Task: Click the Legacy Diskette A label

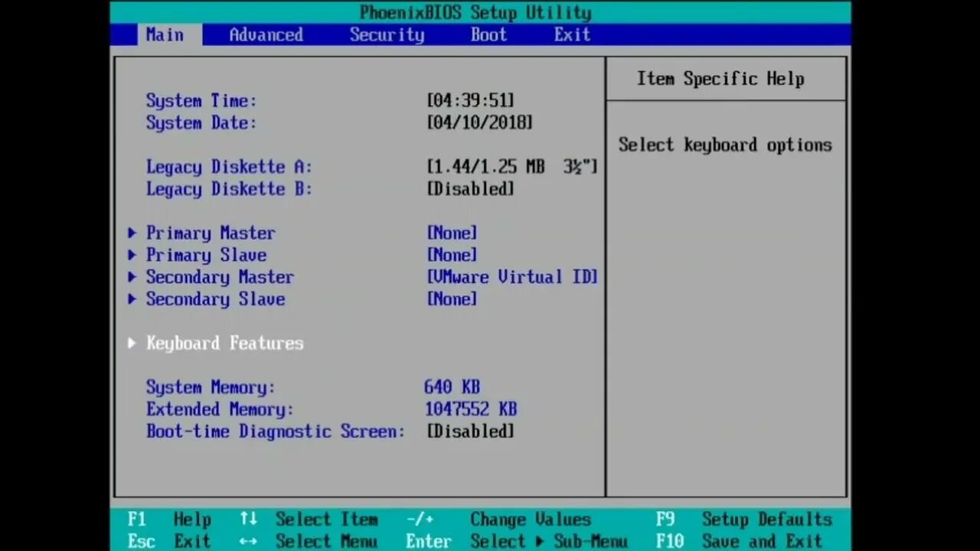Action: tap(229, 167)
